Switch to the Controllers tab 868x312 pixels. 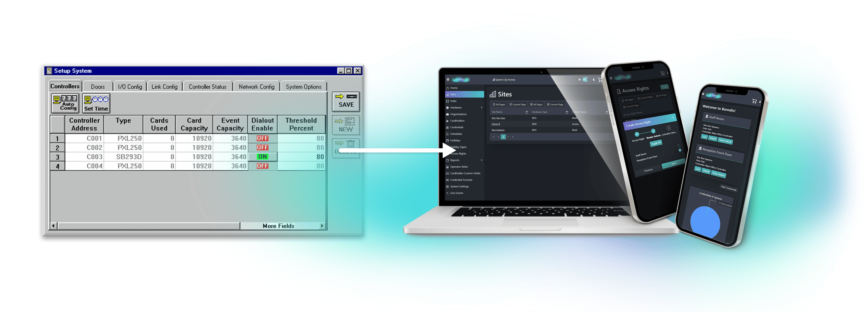(x=65, y=86)
